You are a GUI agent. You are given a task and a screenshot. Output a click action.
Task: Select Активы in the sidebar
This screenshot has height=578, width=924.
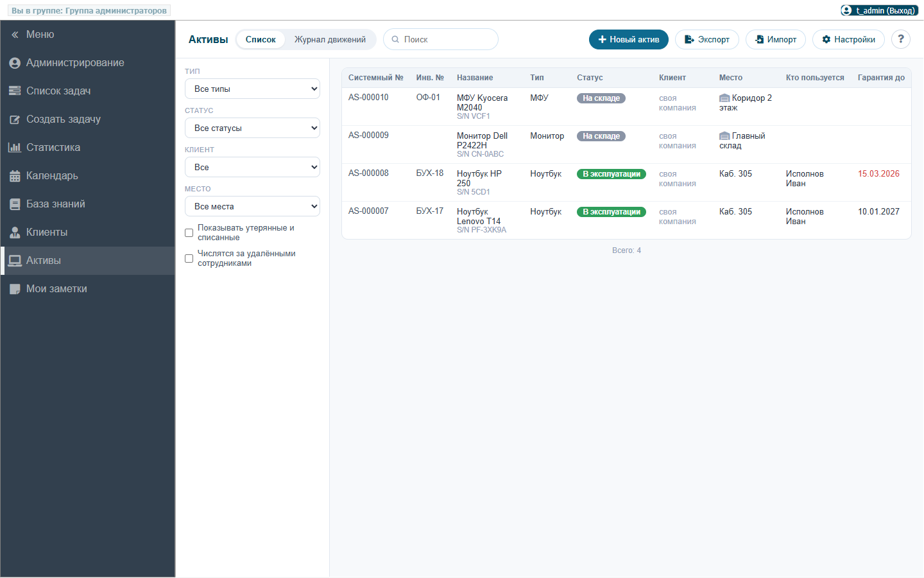(x=87, y=261)
